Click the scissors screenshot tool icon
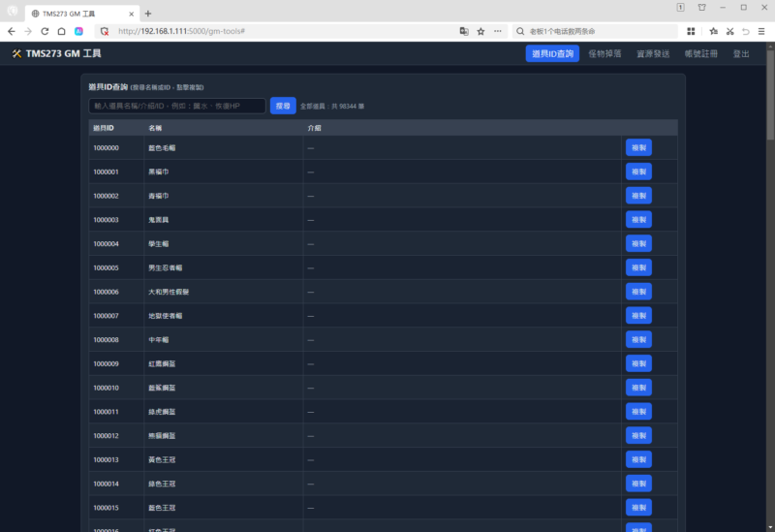Screen dimensions: 775x532 730,31
